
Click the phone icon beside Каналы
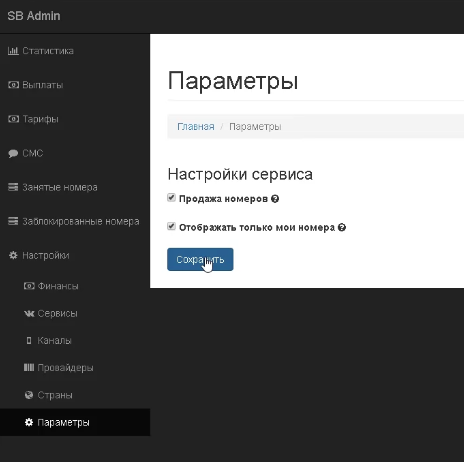[x=29, y=340]
